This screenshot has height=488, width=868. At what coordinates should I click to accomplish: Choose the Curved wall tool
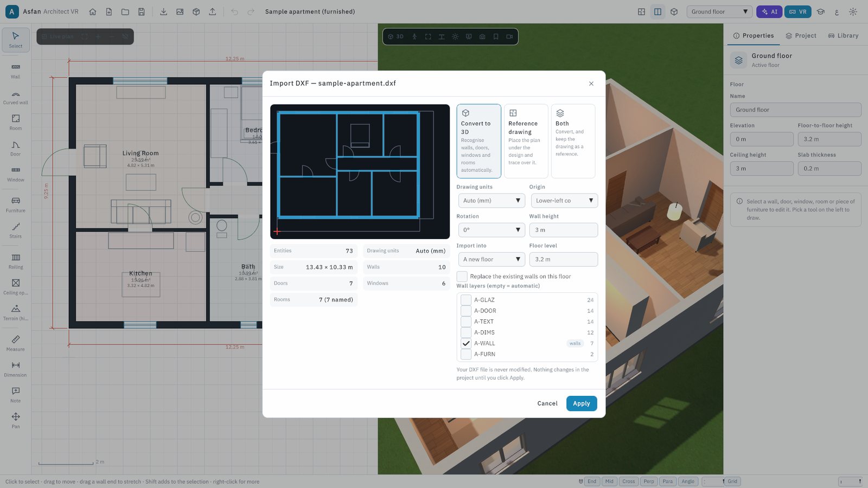pos(16,97)
